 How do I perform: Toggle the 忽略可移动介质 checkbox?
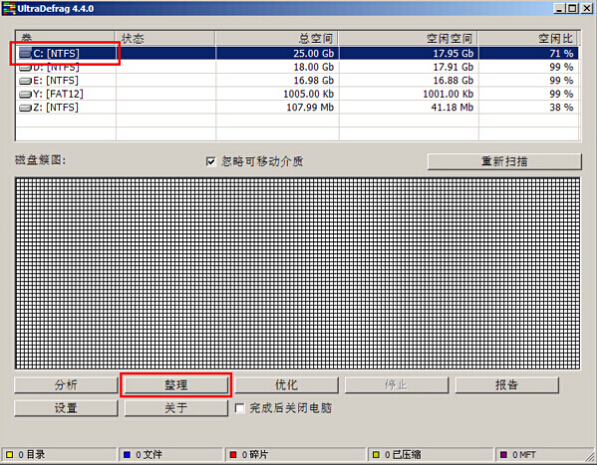211,161
